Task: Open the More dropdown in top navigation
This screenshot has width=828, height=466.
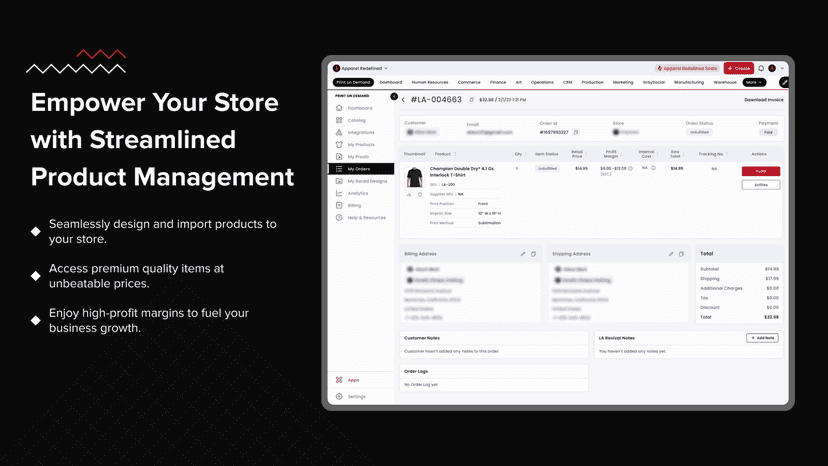Action: pos(754,82)
